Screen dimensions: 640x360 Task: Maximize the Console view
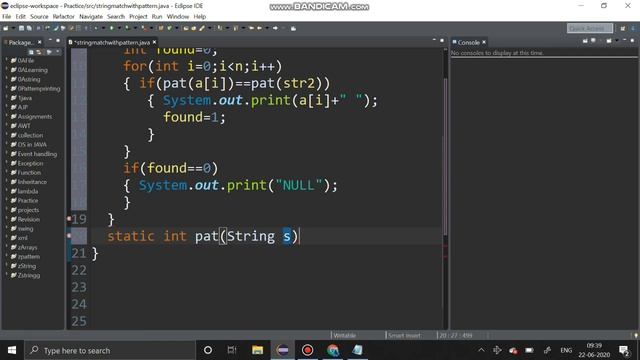coord(632,40)
